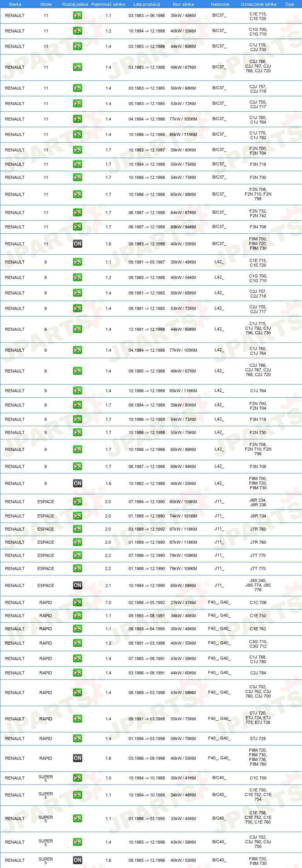Click petrol icon in Renault 11 1.2 row
Image resolution: width=302 pixels, height=868 pixels.
click(x=77, y=31)
